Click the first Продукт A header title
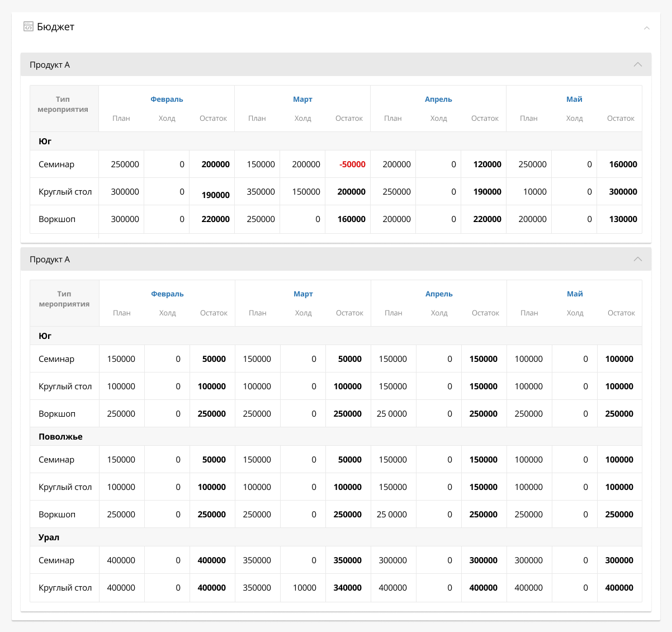This screenshot has height=632, width=672. click(x=50, y=65)
